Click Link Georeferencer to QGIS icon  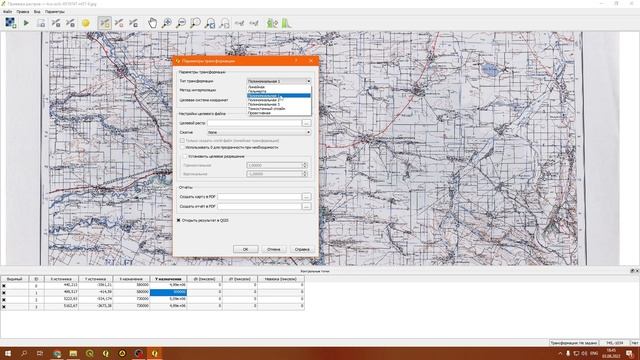coord(239,23)
